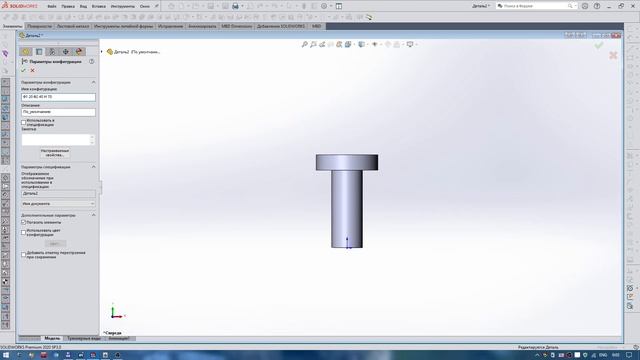This screenshot has width=640, height=360.
Task: Pin the menu bar with pushpin icon
Action: 156,6
